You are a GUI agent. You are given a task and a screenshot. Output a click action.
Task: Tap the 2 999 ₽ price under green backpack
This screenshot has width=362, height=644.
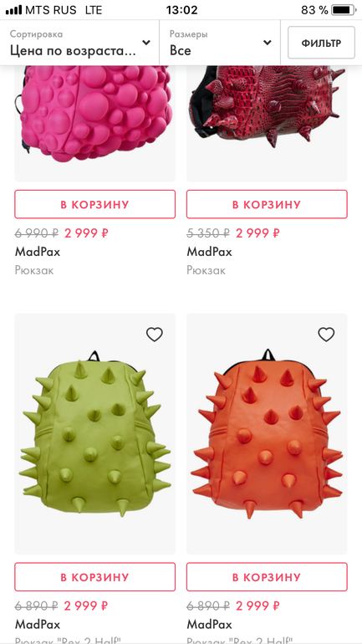pyautogui.click(x=86, y=606)
